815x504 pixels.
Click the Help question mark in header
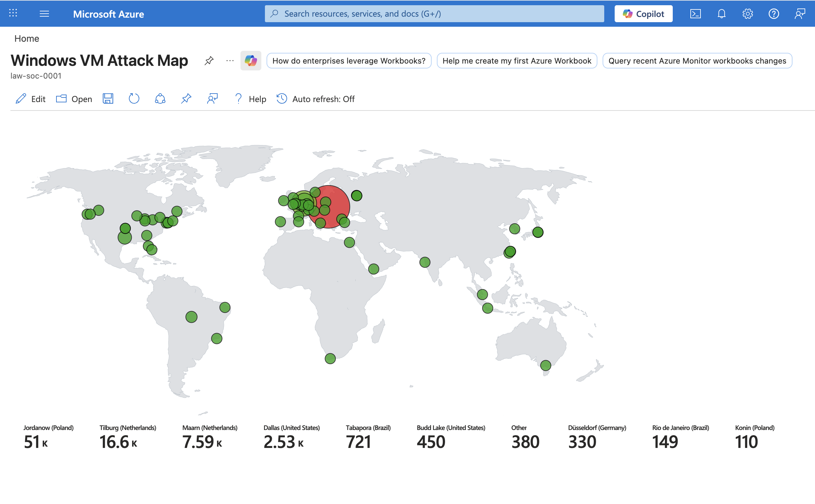coord(773,14)
